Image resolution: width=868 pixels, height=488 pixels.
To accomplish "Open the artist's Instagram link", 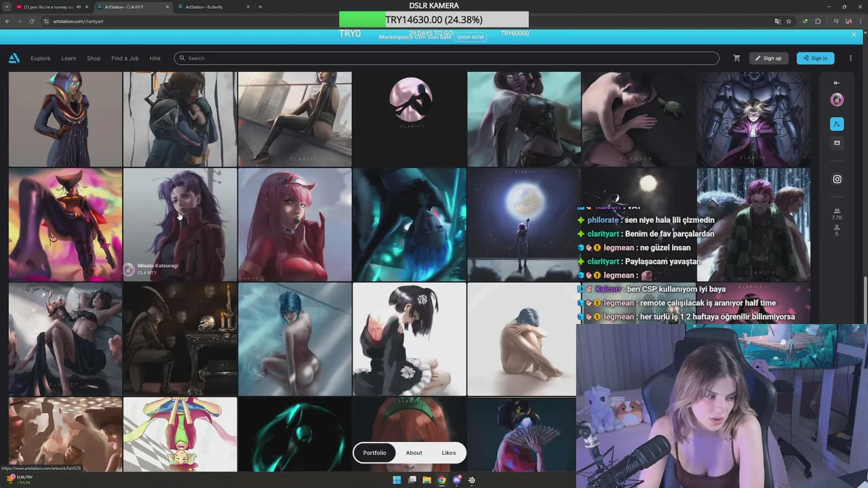I will 837,180.
